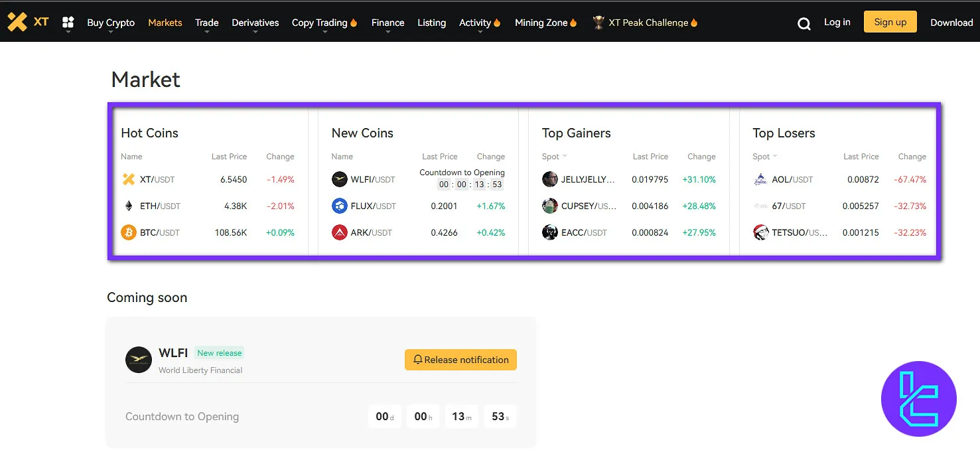Click the TETSUO coin icon
The image size is (980, 460).
coord(760,232)
